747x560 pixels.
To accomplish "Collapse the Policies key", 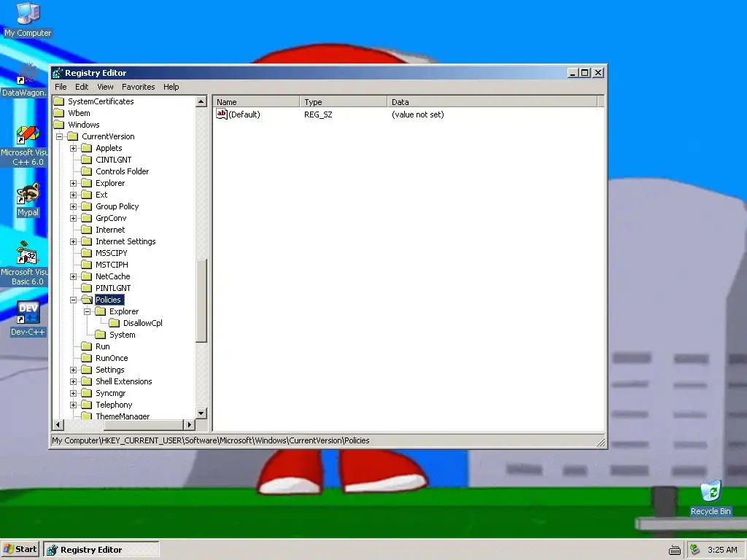I will (74, 300).
